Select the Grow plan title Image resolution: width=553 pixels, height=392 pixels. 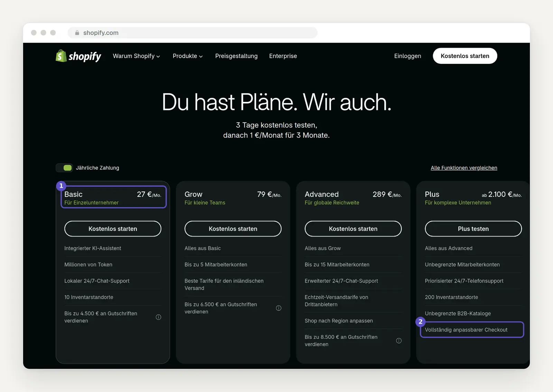tap(194, 194)
